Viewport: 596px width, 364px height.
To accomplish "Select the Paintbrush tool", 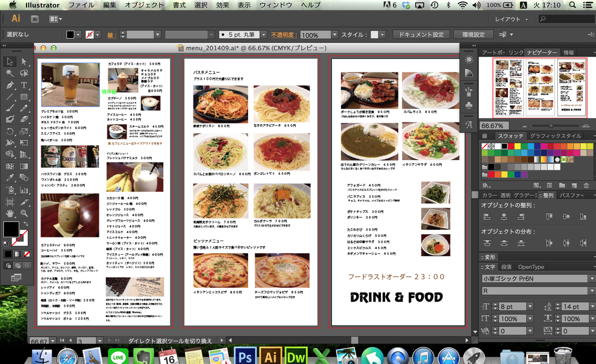I will tap(10, 108).
